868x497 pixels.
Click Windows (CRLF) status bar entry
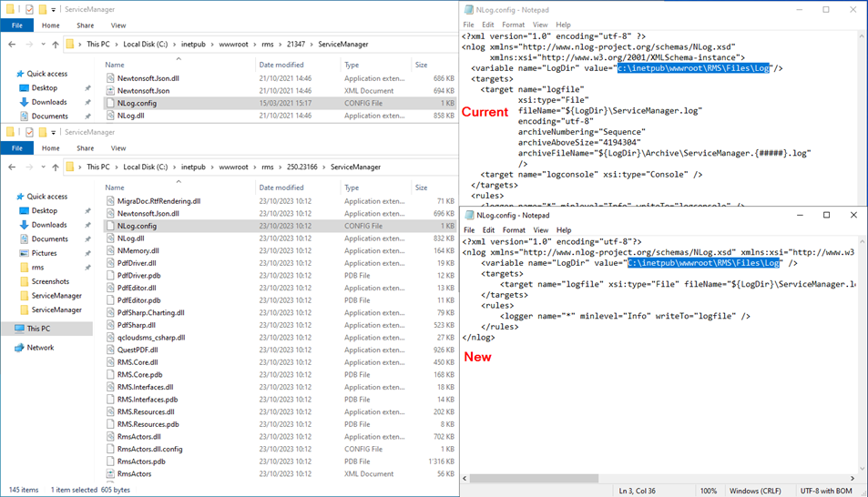pyautogui.click(x=755, y=491)
